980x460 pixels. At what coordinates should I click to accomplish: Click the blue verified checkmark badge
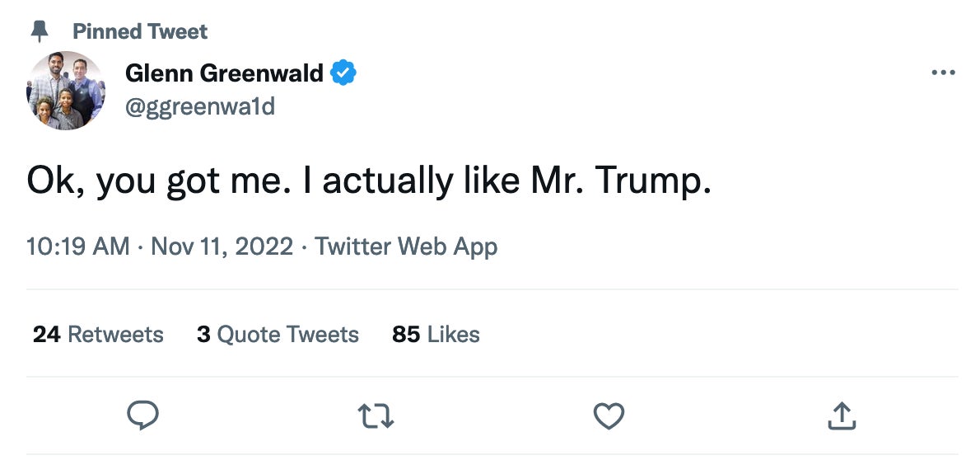[343, 73]
